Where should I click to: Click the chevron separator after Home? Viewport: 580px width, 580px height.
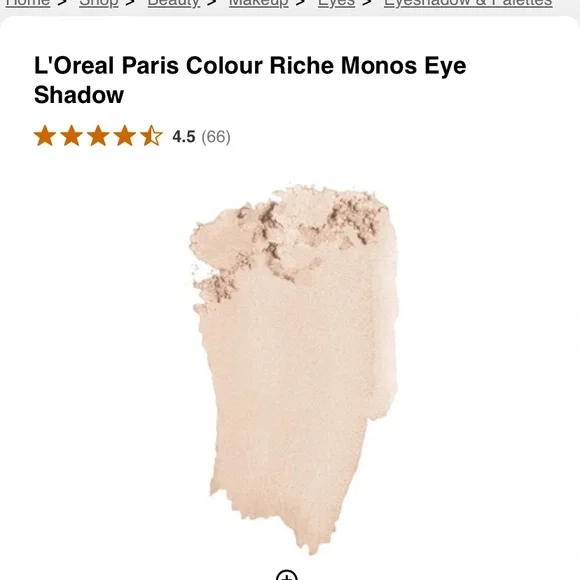(62, 3)
